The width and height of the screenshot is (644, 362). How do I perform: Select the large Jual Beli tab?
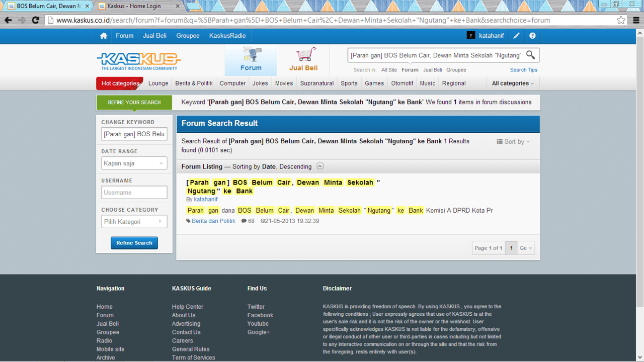pyautogui.click(x=303, y=60)
